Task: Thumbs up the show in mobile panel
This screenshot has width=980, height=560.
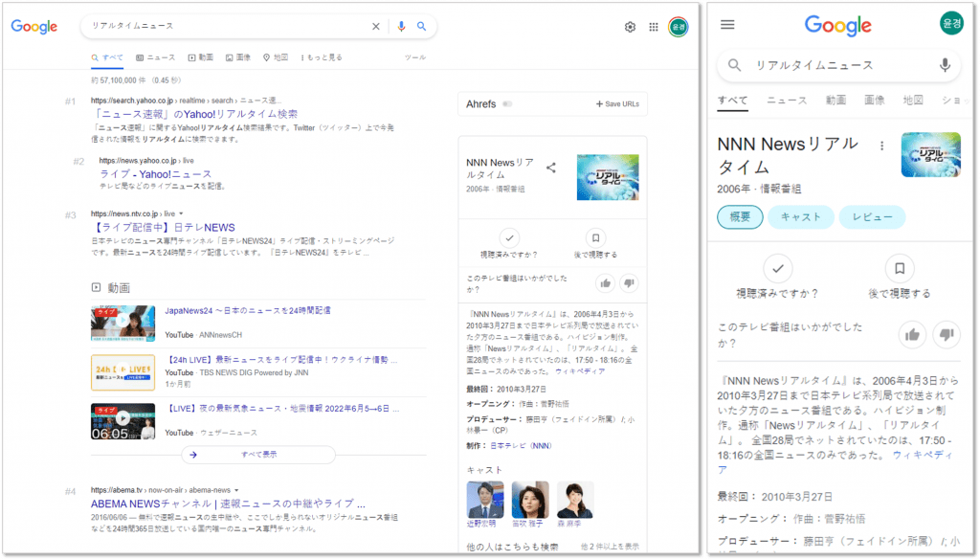Action: click(x=912, y=335)
